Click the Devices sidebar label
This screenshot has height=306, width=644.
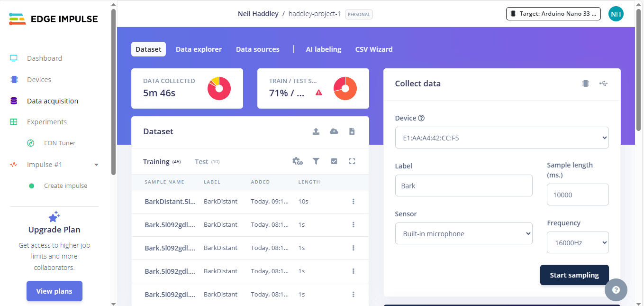(39, 80)
